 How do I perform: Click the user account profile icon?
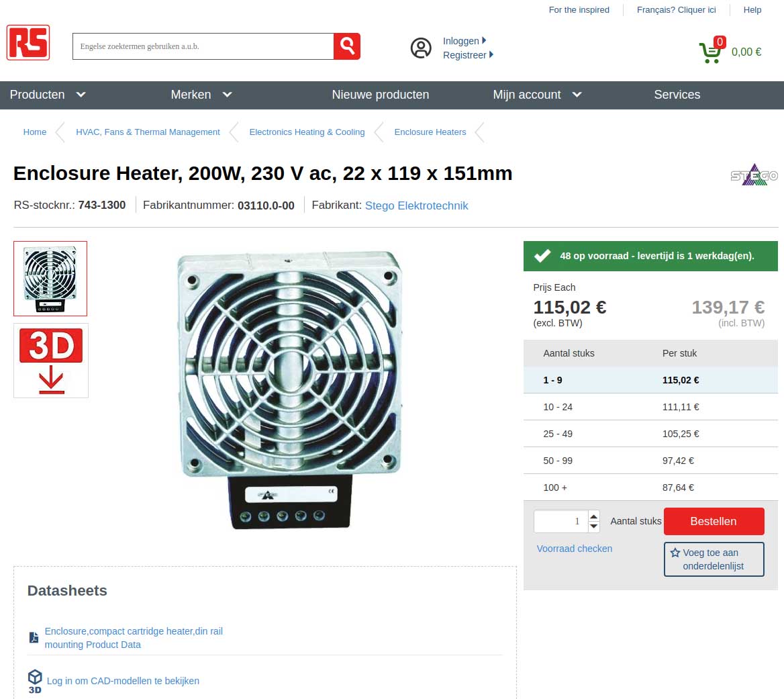(x=421, y=48)
